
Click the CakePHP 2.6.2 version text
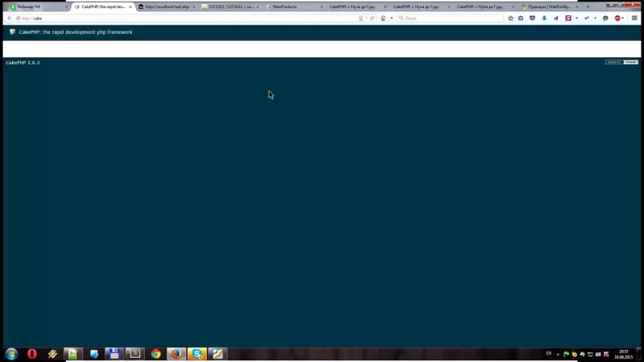coord(23,63)
